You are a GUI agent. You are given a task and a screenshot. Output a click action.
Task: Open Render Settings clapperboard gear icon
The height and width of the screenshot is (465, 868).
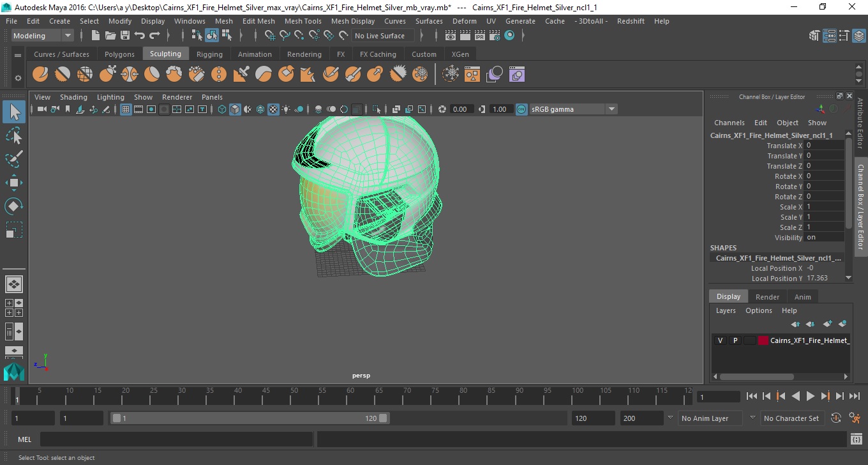coord(495,36)
